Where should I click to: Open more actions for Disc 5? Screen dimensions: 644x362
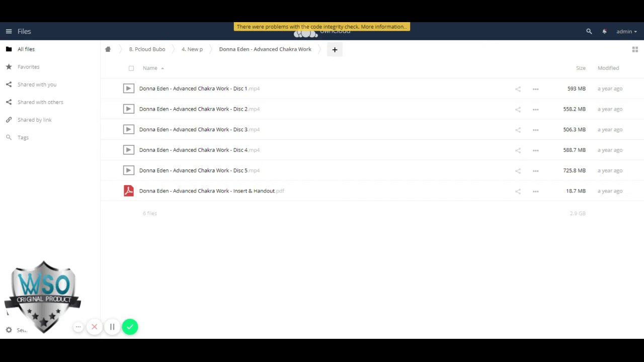(535, 171)
